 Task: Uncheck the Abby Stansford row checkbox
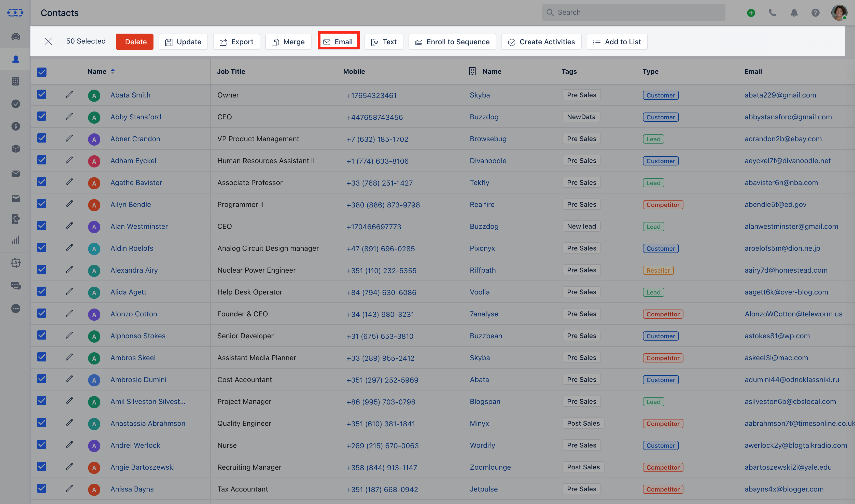point(42,116)
